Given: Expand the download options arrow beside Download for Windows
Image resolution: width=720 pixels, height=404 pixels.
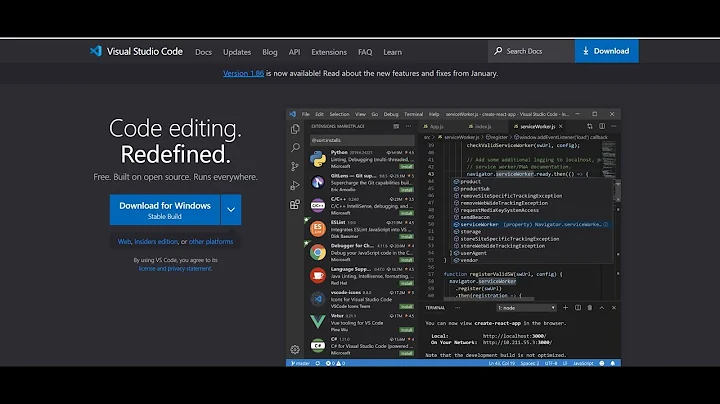Looking at the screenshot, I should (231, 209).
